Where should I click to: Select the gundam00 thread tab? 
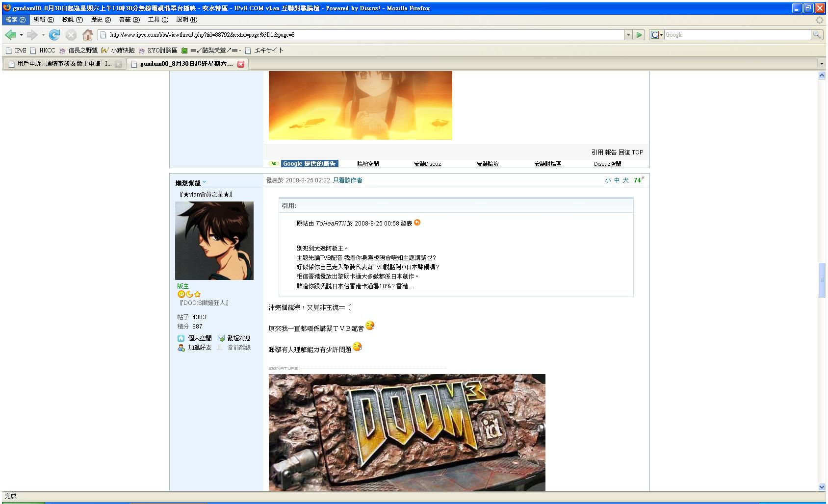pyautogui.click(x=186, y=64)
